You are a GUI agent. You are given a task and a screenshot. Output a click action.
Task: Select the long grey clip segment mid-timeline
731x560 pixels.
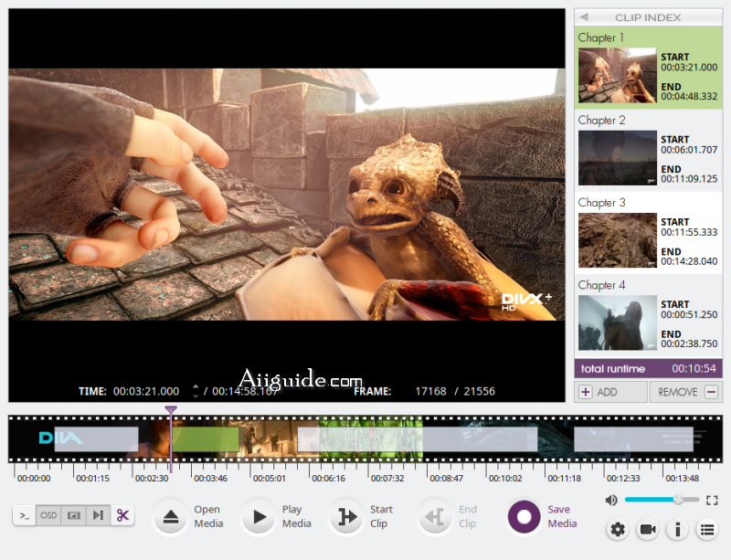[x=418, y=438]
